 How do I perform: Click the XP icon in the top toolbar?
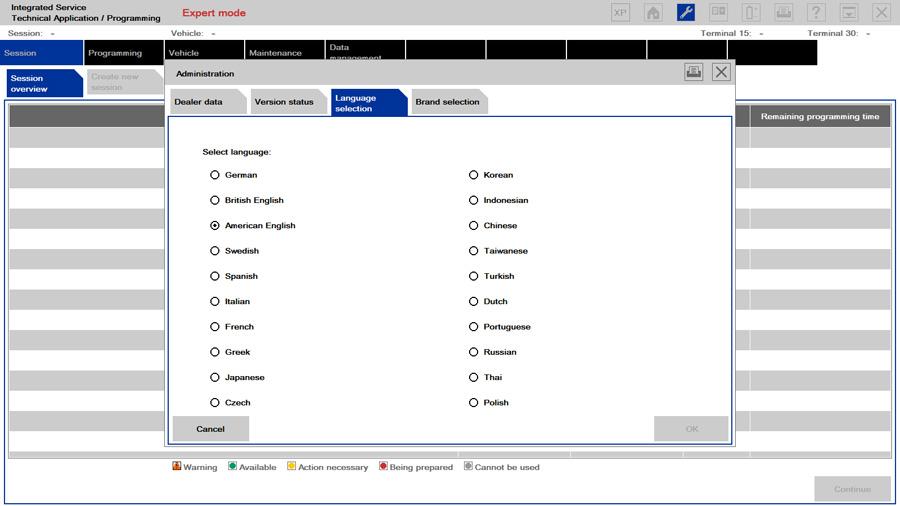click(x=620, y=13)
